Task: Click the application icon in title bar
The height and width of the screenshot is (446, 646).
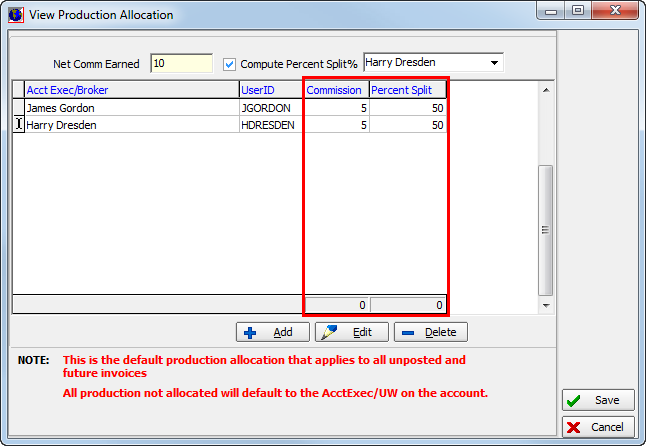Action: click(x=13, y=14)
